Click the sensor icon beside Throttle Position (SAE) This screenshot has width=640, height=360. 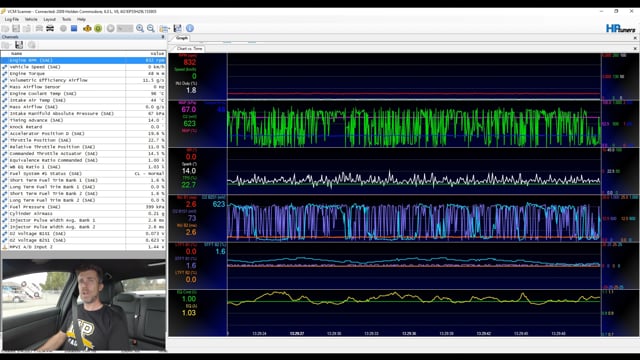point(5,140)
